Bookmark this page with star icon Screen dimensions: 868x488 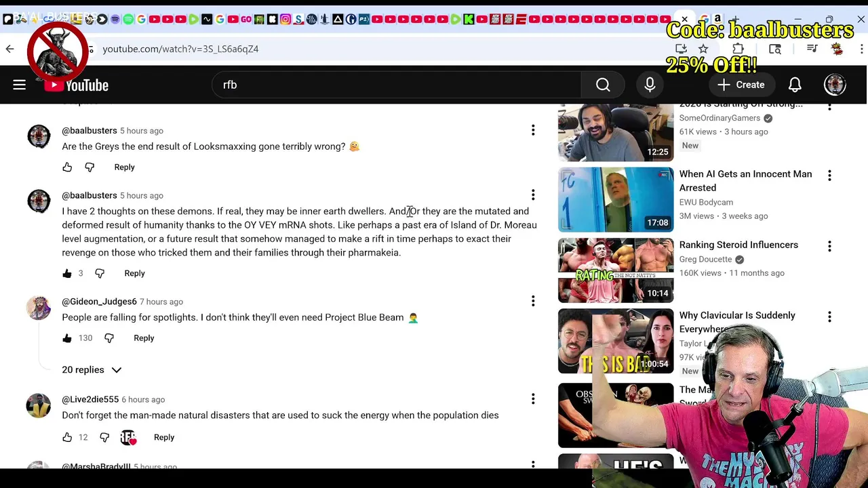(703, 49)
